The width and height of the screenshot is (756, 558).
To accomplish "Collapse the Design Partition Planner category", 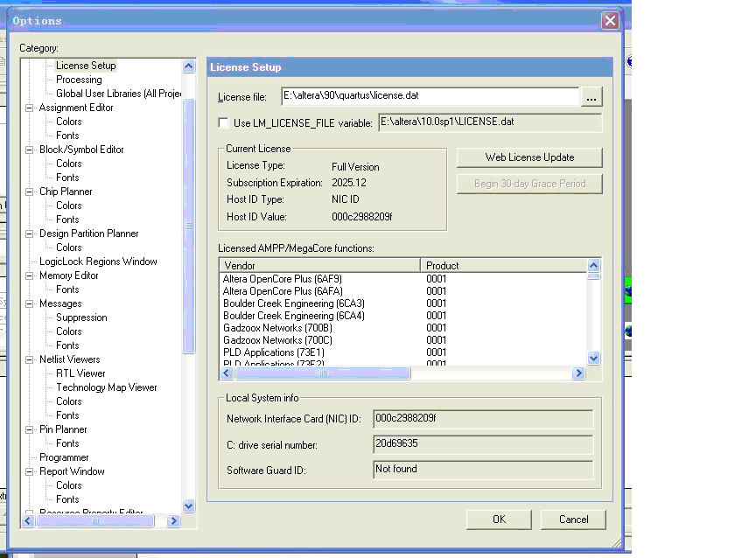I will click(30, 234).
